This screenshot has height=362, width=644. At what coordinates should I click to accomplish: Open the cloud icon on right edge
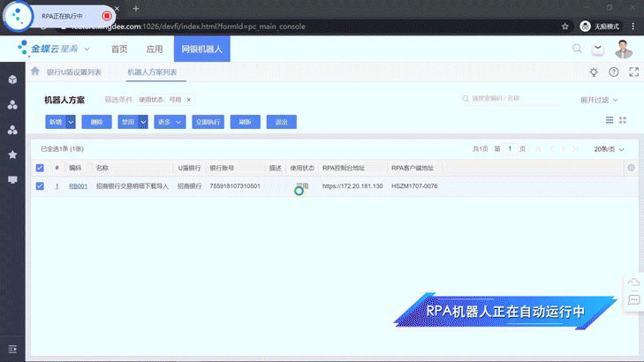pos(633,283)
